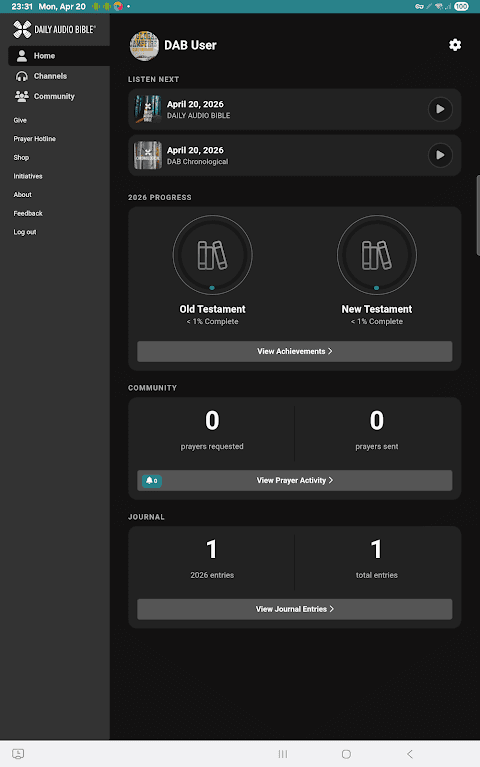Screen dimensions: 480x767
Task: Tap the Daily Audio Bible logo
Action: (x=54, y=29)
